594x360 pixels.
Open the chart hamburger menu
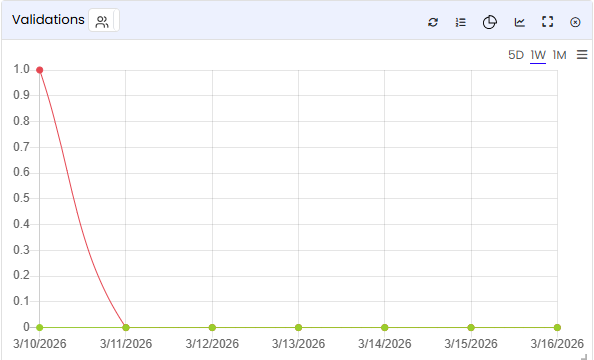pyautogui.click(x=582, y=55)
